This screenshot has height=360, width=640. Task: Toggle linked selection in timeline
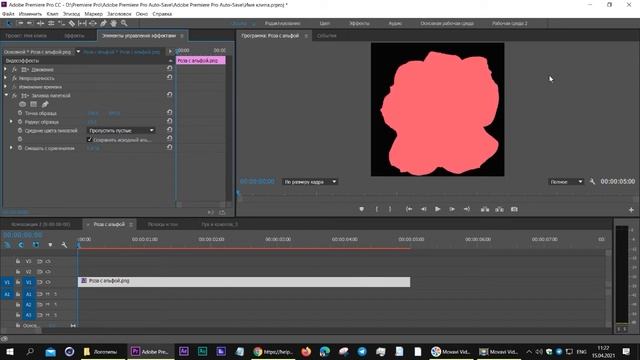coord(36,244)
